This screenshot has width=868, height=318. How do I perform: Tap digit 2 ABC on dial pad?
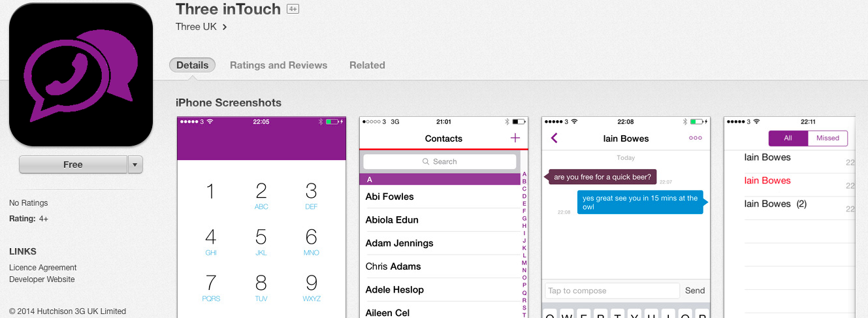point(261,196)
